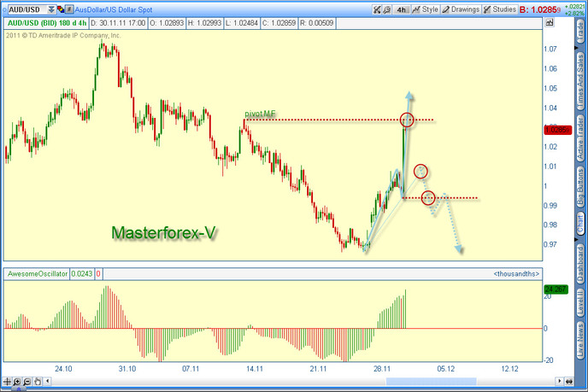Click the gray hash icon beside symbol field

point(69,9)
